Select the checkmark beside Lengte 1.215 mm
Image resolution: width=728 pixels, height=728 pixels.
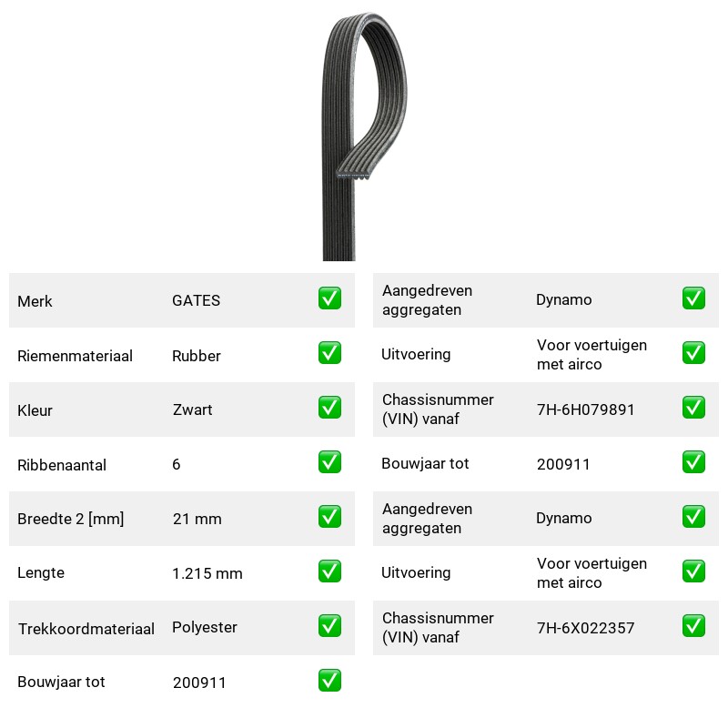pos(329,571)
